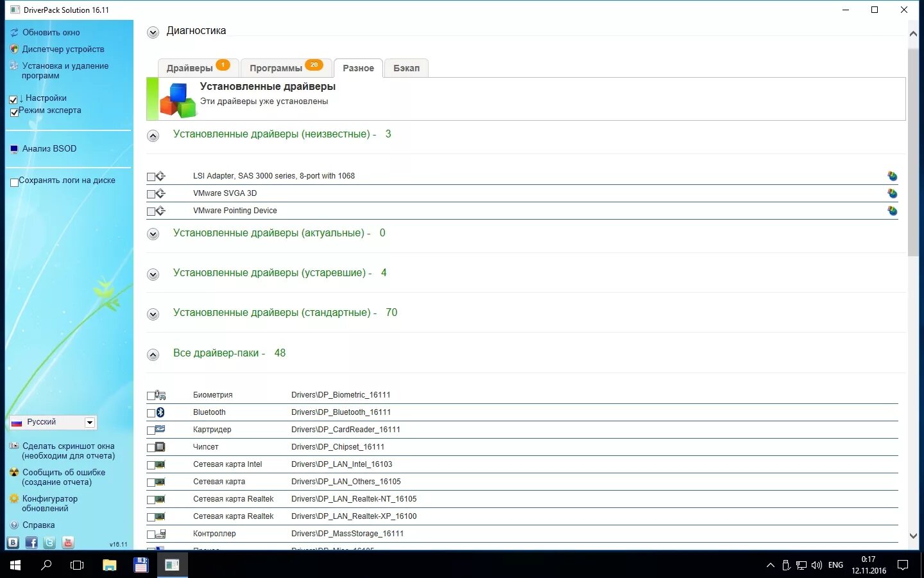The height and width of the screenshot is (578, 924).
Task: Click Drivers\DP_MassStorage_16111 entry
Action: (x=347, y=534)
